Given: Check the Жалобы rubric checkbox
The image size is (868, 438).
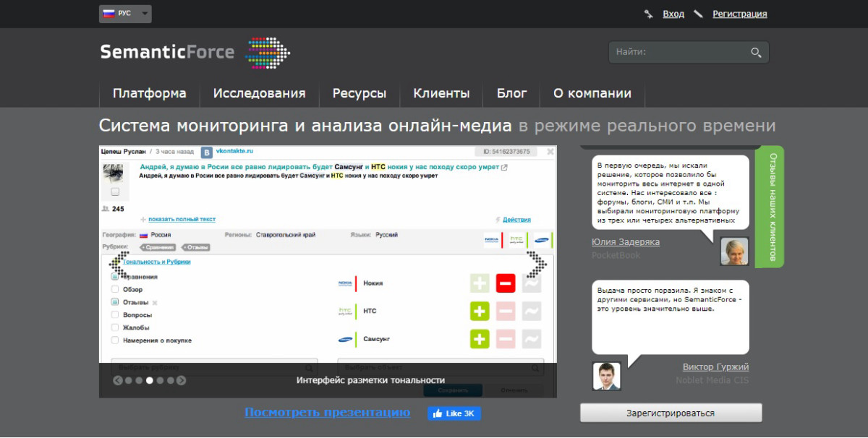Looking at the screenshot, I should click(x=115, y=327).
